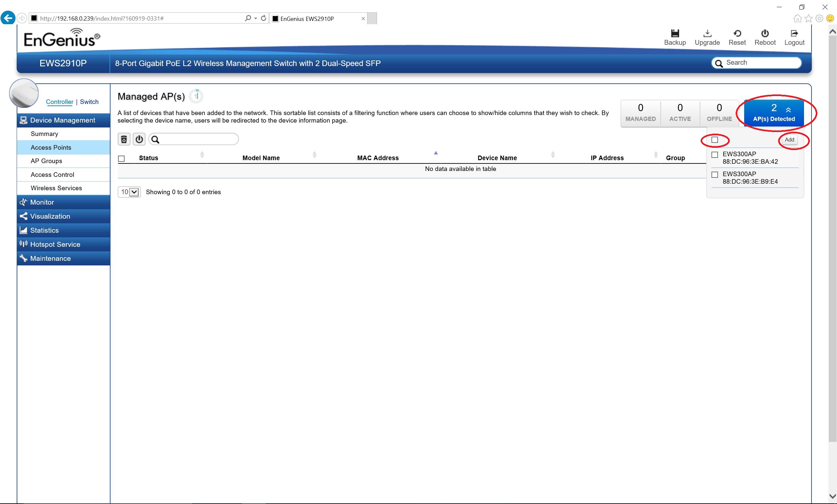
Task: Select Access Points in sidebar
Action: (x=63, y=147)
